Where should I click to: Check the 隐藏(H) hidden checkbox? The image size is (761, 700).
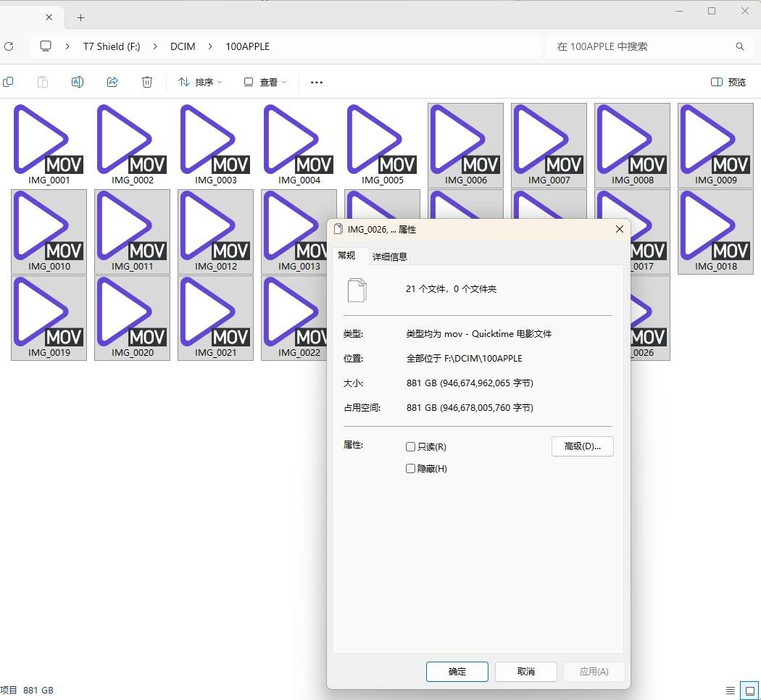(411, 469)
